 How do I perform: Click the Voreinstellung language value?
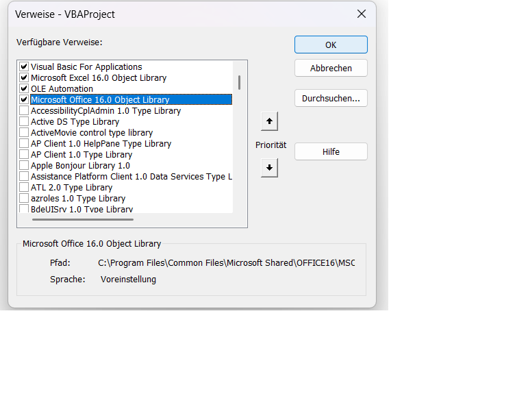point(129,280)
